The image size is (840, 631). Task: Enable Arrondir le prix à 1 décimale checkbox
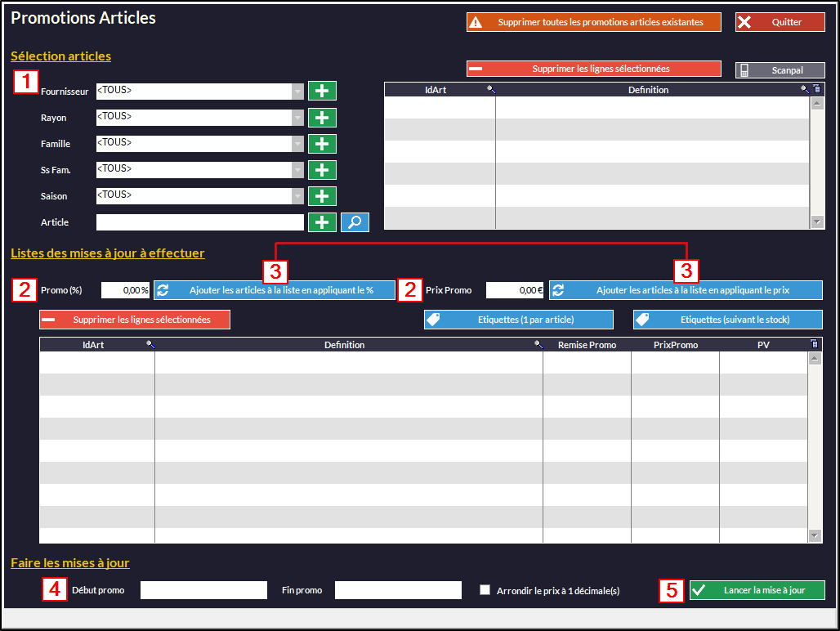[485, 590]
